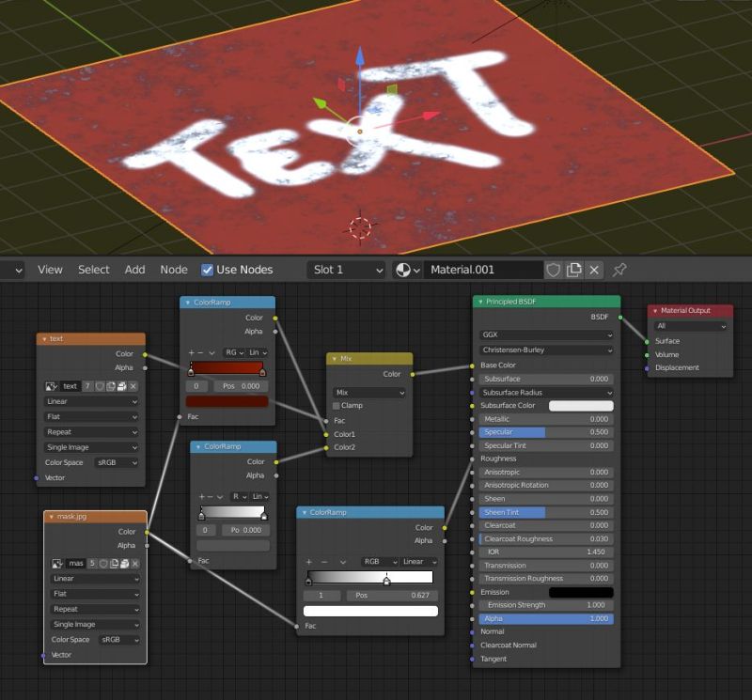The height and width of the screenshot is (700, 752).
Task: Open text node Repeat extension dropdown
Action: point(91,432)
